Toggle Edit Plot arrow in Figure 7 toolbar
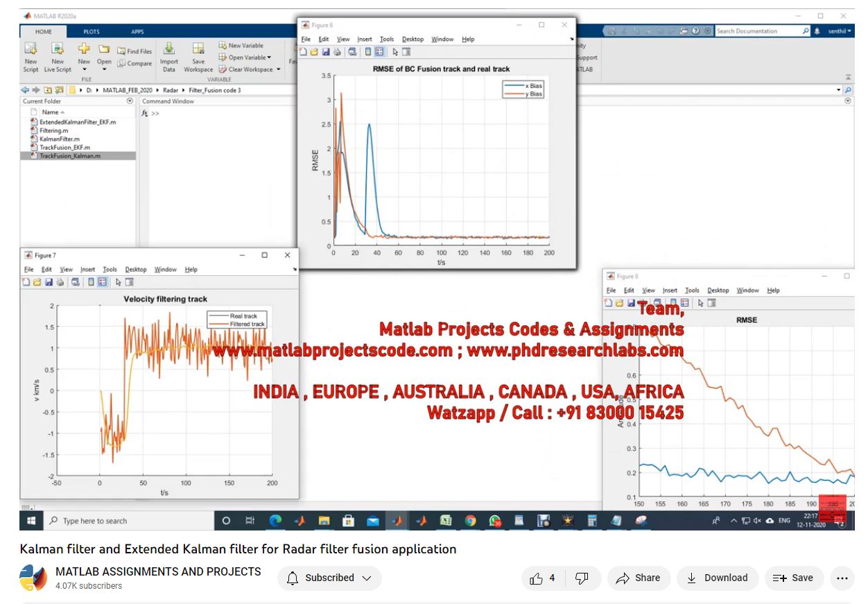Screen dimensions: 868x604 (x=119, y=282)
